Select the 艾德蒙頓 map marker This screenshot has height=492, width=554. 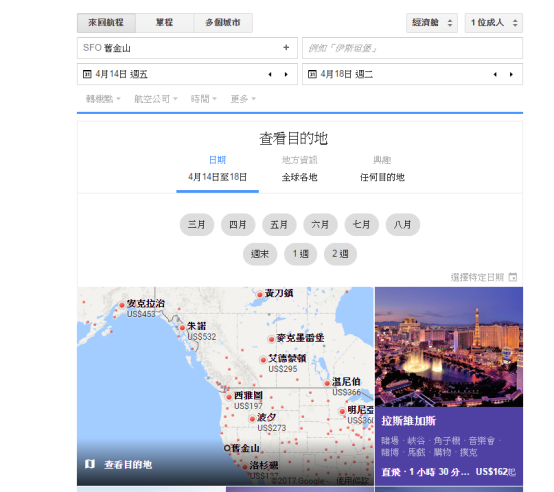click(x=263, y=360)
